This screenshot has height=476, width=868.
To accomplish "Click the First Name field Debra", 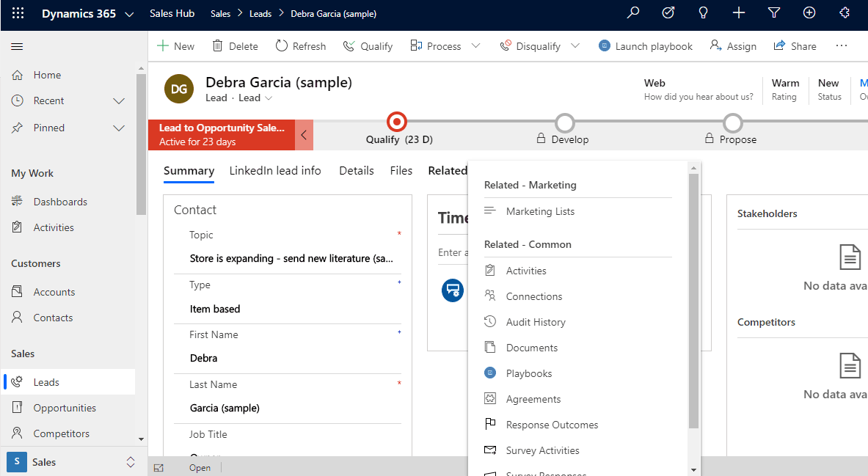I will point(203,358).
